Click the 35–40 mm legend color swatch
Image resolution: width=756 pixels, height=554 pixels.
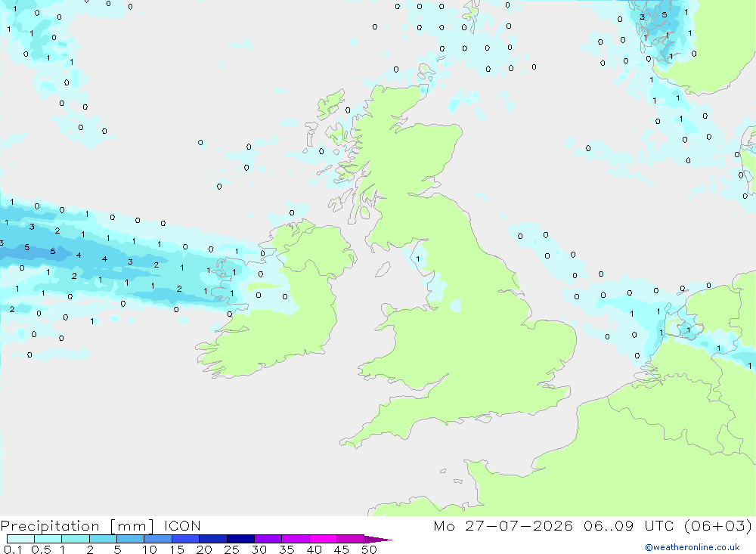pyautogui.click(x=296, y=539)
